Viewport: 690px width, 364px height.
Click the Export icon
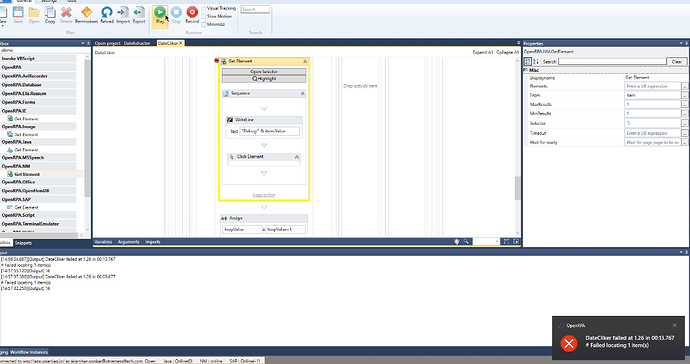tap(139, 13)
